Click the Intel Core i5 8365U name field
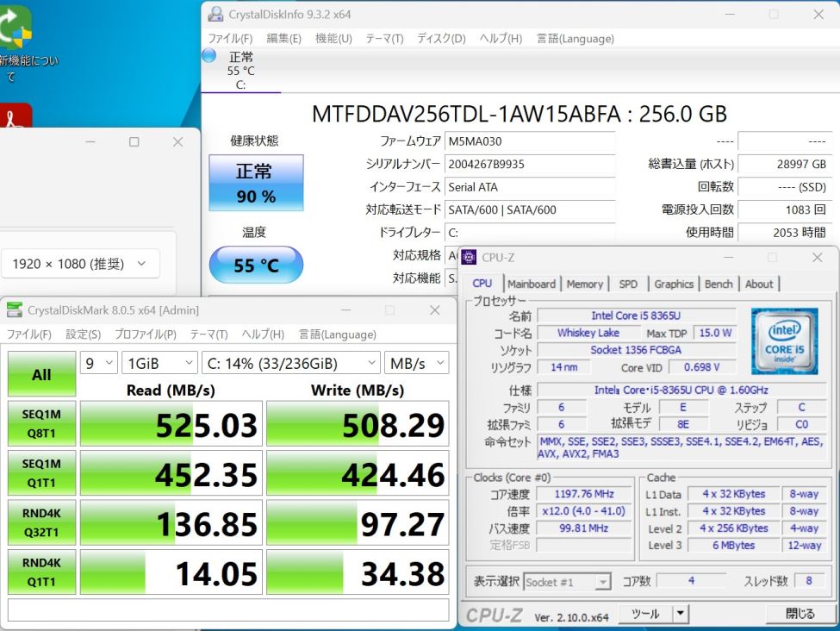 (636, 315)
